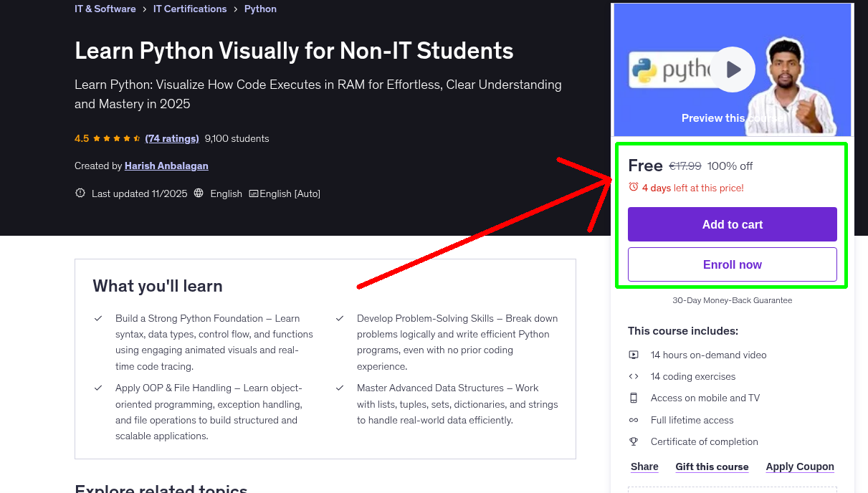The height and width of the screenshot is (493, 868).
Task: Click the on-demand video icon
Action: (x=634, y=355)
